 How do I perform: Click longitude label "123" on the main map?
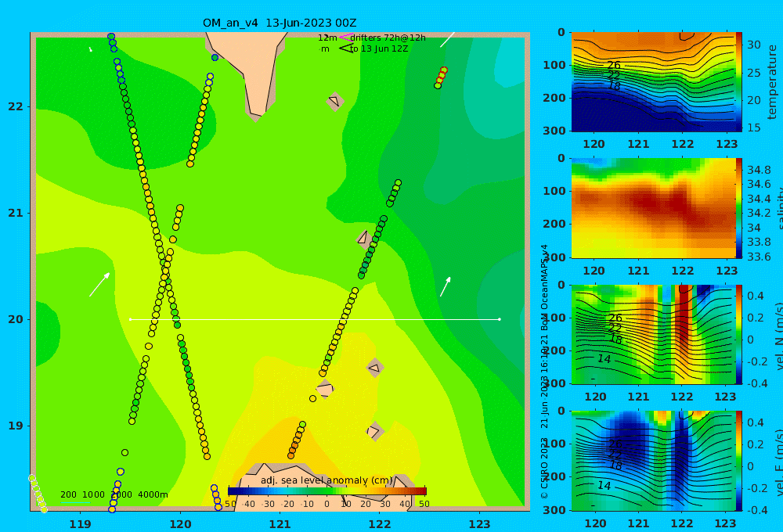click(x=479, y=524)
